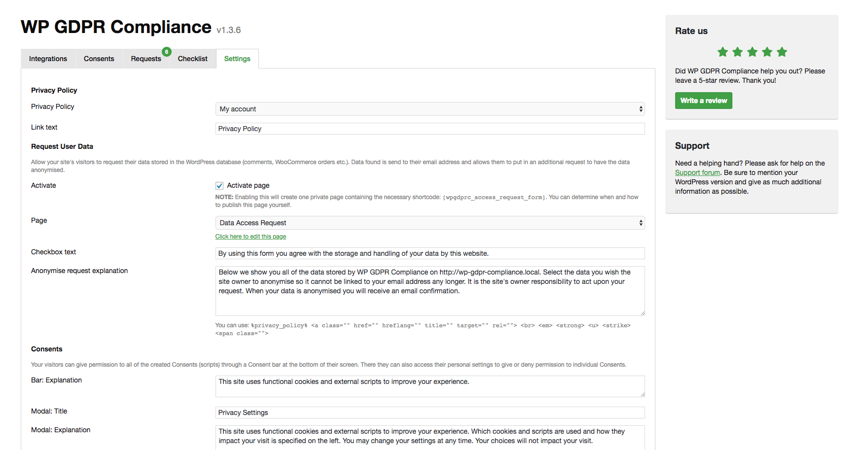Focus the Checkbox text input field
Viewport: 868px width, 450px height.
coord(430,253)
